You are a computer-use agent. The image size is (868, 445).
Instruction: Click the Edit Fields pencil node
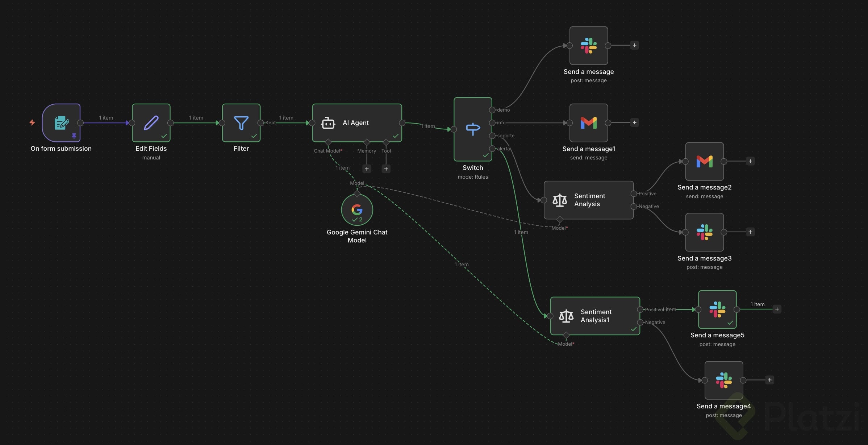(x=151, y=123)
